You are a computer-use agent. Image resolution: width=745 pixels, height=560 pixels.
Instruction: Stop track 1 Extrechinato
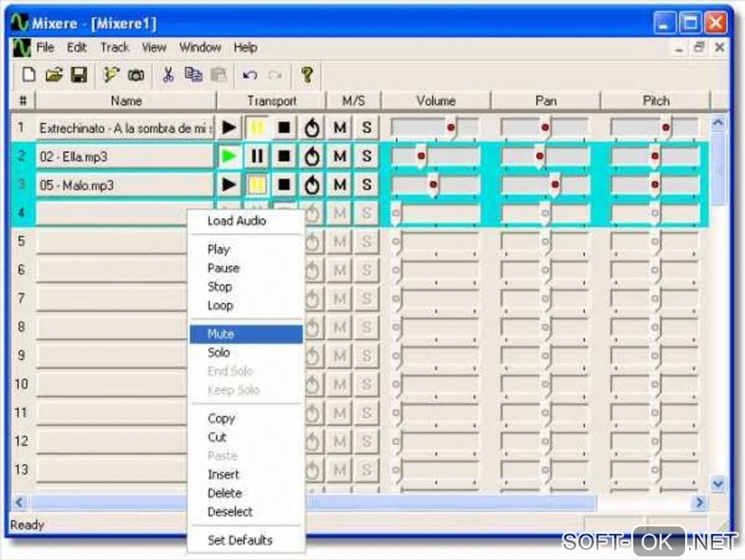[x=284, y=128]
